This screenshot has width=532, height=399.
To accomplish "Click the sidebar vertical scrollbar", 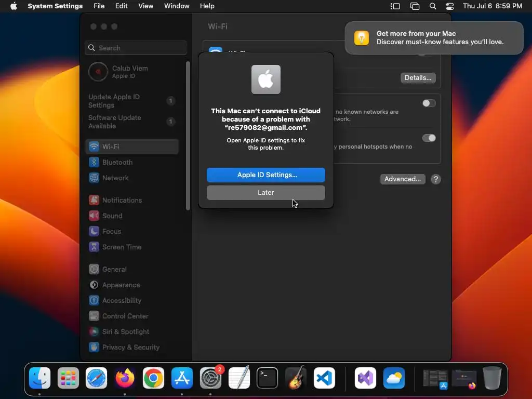I will (x=188, y=136).
